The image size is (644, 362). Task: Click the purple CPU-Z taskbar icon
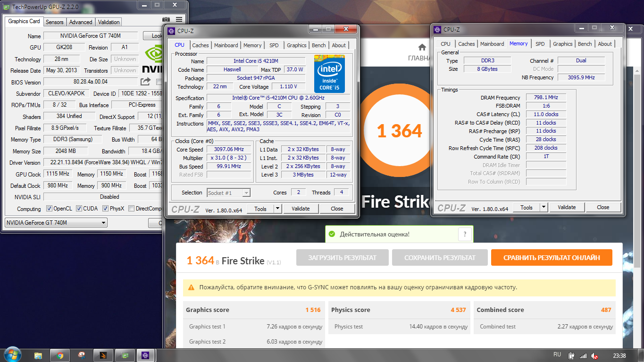[x=146, y=355]
